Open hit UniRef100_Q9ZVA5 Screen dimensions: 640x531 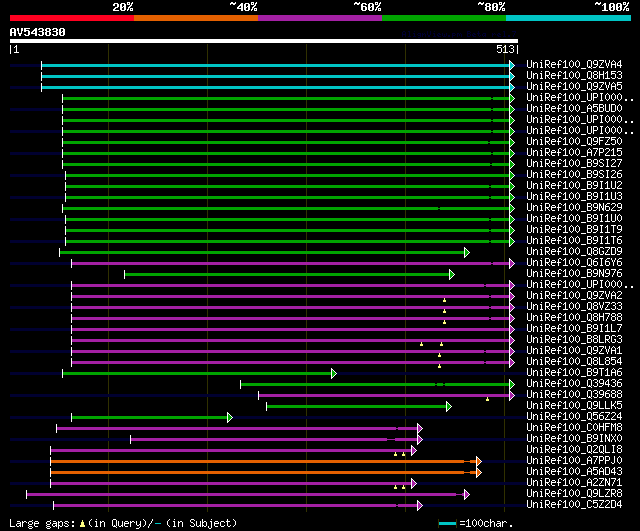574,86
